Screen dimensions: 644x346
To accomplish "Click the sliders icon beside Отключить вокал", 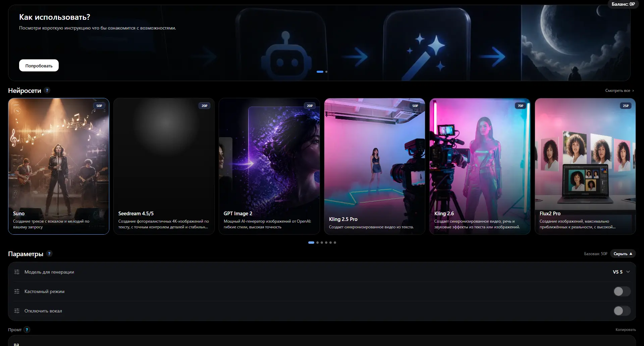I will [17, 311].
